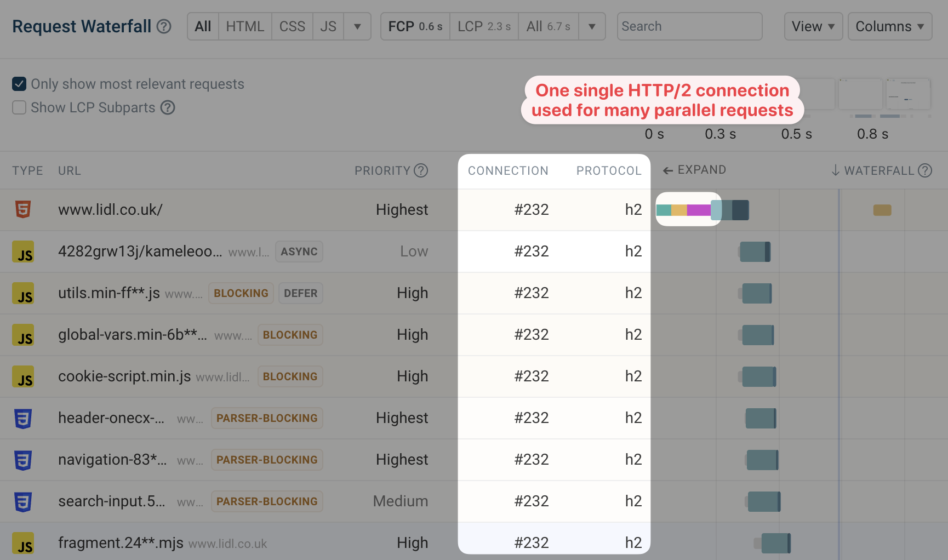The height and width of the screenshot is (560, 948).
Task: Open the fragment.24**.mjs request
Action: point(121,542)
